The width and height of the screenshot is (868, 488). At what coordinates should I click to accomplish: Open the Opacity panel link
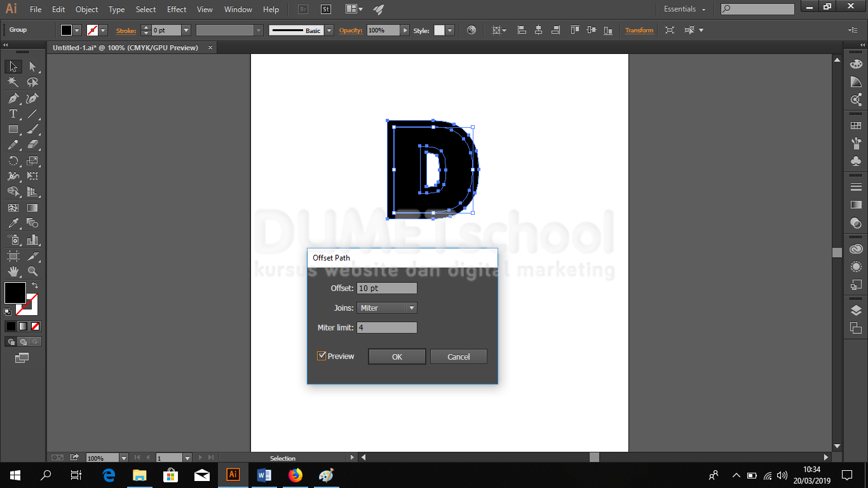click(351, 30)
